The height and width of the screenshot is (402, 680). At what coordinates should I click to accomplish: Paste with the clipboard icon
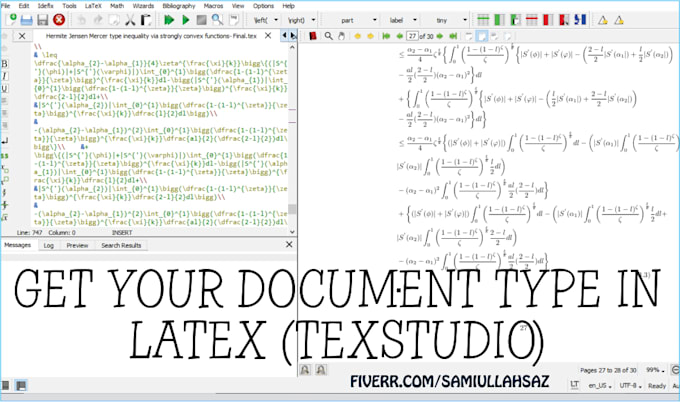pyautogui.click(x=146, y=20)
